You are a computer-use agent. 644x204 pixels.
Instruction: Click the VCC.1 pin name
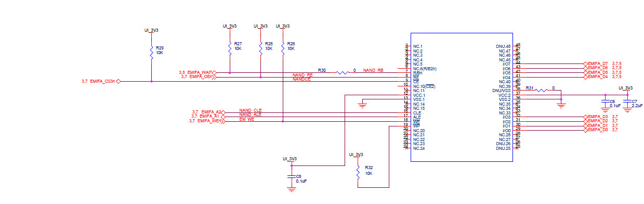tap(419, 95)
